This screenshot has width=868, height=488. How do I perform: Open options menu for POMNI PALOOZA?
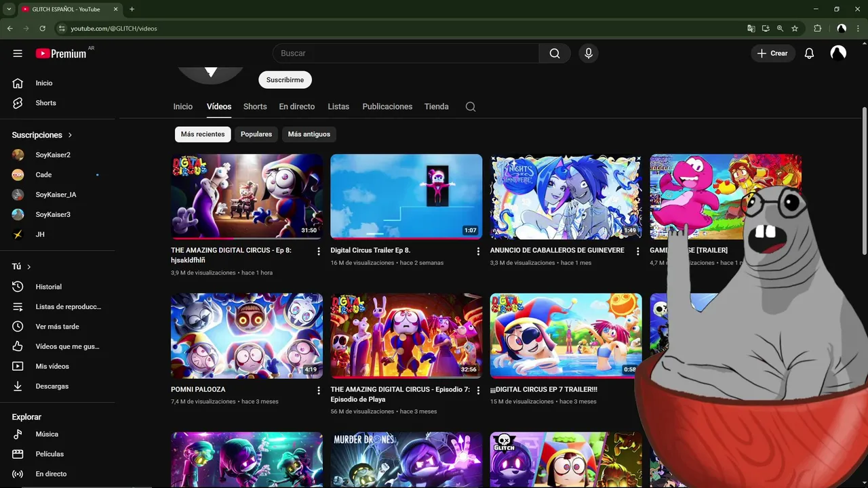319,390
